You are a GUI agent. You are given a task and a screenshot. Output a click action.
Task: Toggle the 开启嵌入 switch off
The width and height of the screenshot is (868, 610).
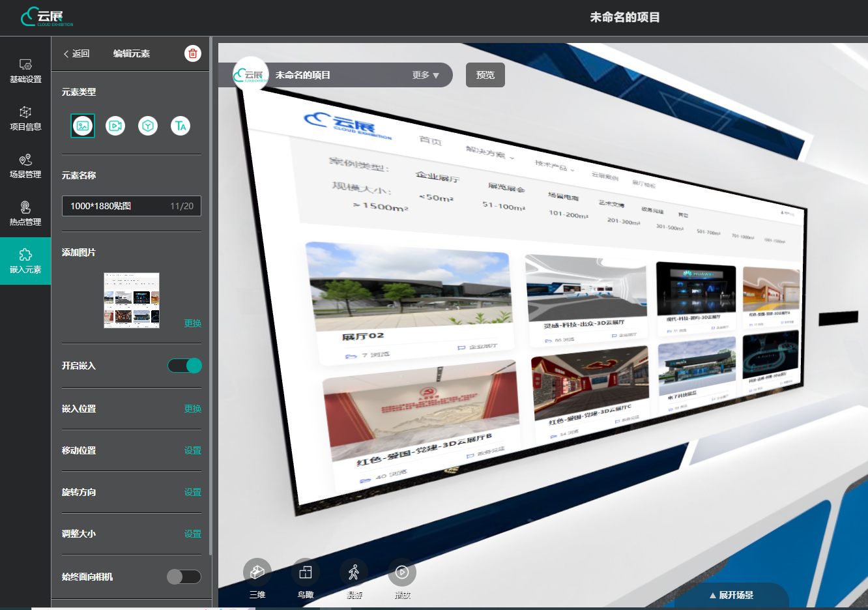184,366
